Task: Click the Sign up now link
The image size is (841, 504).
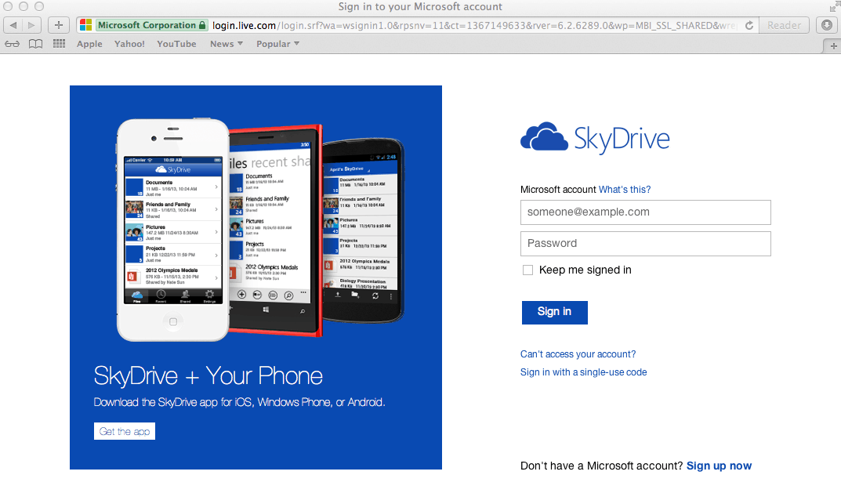Action: pyautogui.click(x=719, y=466)
